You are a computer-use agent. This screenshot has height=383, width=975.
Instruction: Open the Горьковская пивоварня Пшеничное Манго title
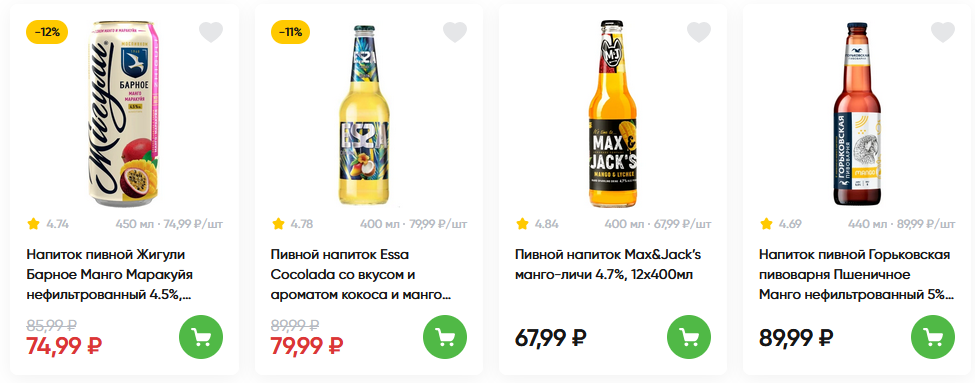(x=856, y=274)
